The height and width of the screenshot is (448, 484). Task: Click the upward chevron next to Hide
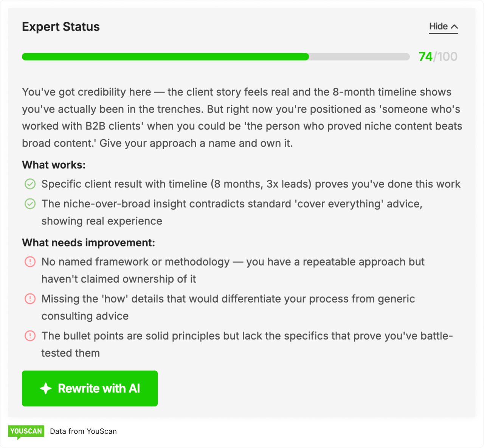455,26
